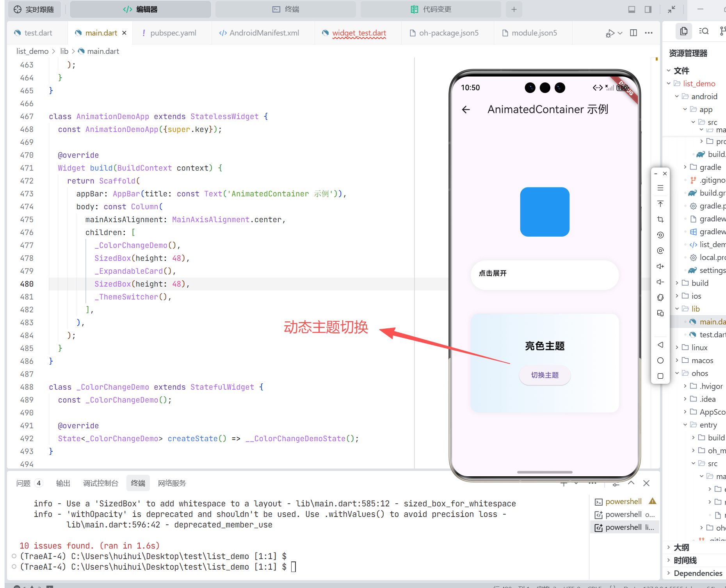
Task: Open the Search icon in right sidebar
Action: 704,31
